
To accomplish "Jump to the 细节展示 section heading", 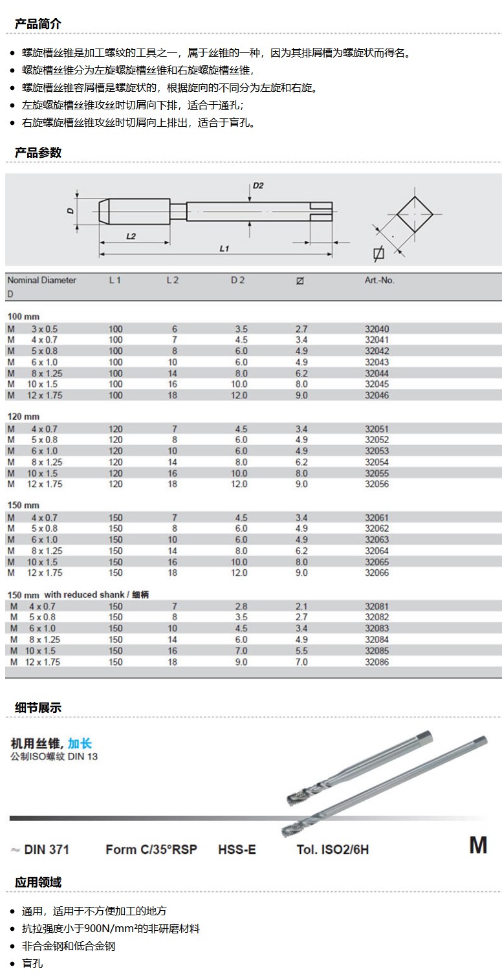I will point(38,707).
